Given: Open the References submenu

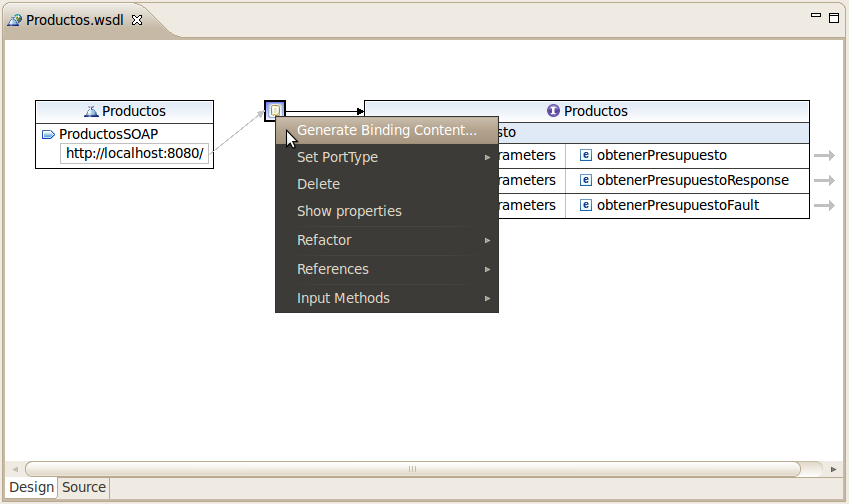Looking at the screenshot, I should [x=387, y=270].
